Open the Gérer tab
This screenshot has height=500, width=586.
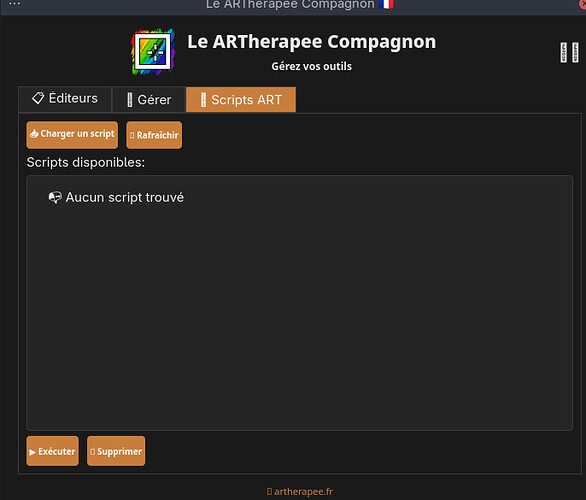[149, 100]
